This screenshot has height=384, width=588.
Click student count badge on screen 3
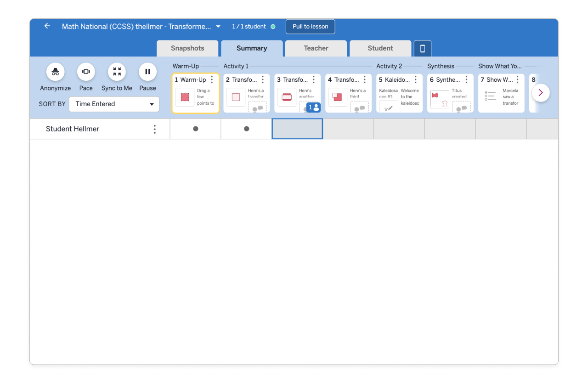click(313, 107)
